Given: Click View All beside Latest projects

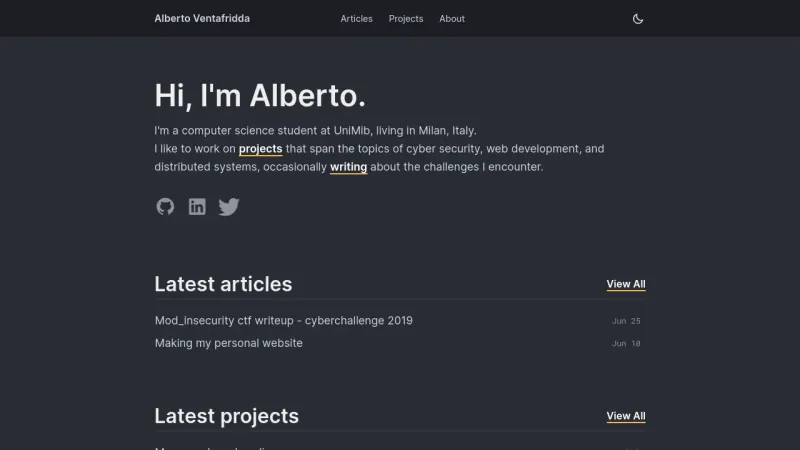Looking at the screenshot, I should click(625, 416).
